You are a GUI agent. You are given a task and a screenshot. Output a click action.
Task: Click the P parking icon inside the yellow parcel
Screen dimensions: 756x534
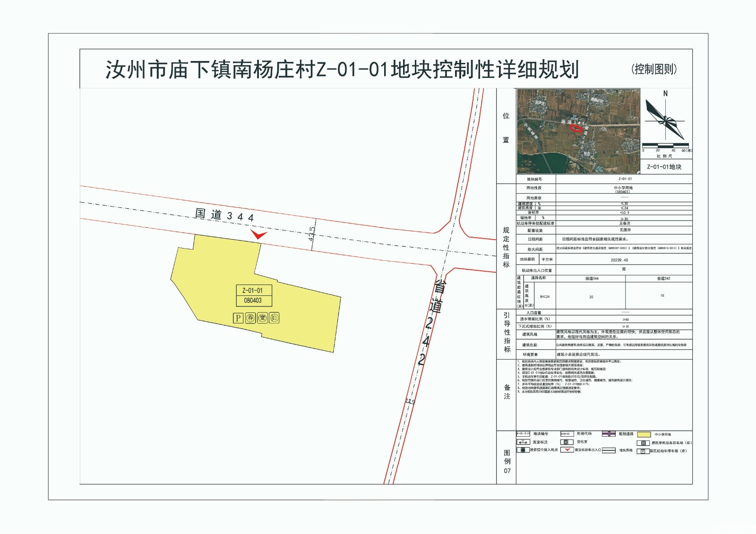coord(239,318)
